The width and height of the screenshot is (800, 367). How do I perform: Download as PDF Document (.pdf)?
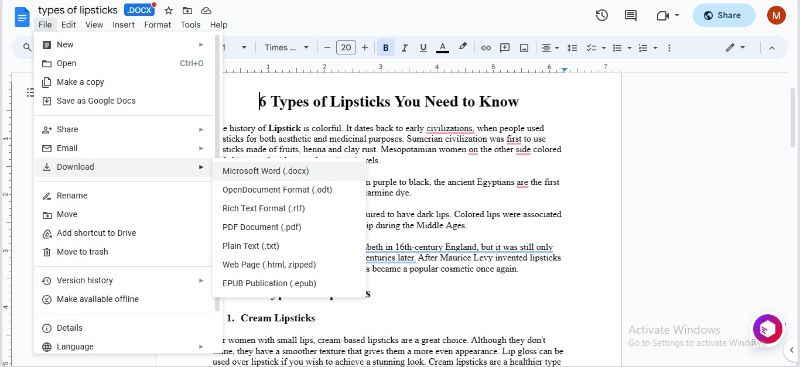point(289,227)
